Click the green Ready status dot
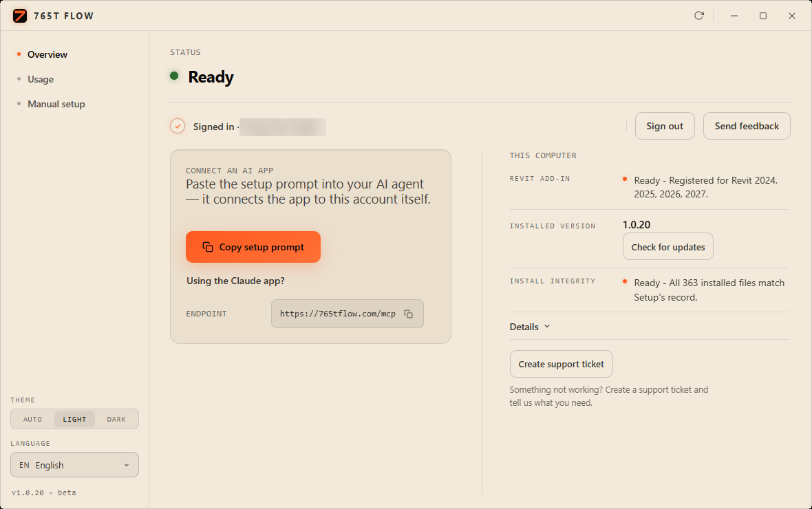This screenshot has width=812, height=509. click(x=175, y=76)
